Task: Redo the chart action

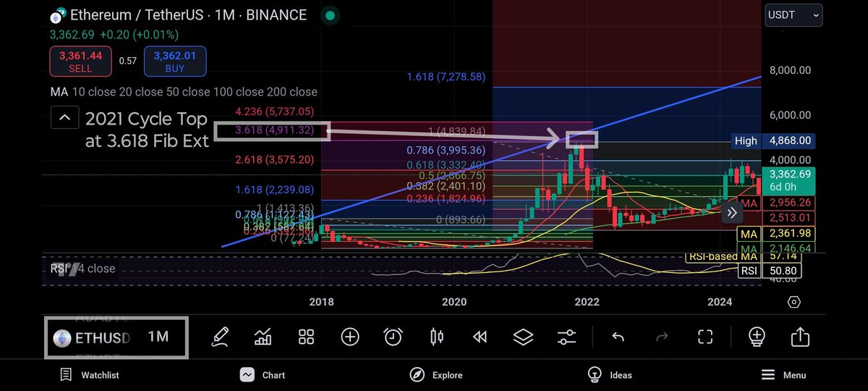Action: coord(661,337)
